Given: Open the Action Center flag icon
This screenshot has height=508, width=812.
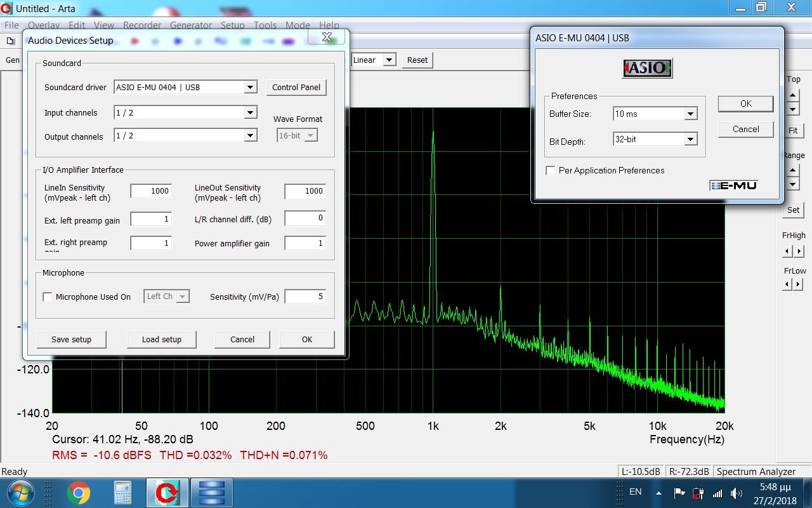Looking at the screenshot, I should (679, 493).
